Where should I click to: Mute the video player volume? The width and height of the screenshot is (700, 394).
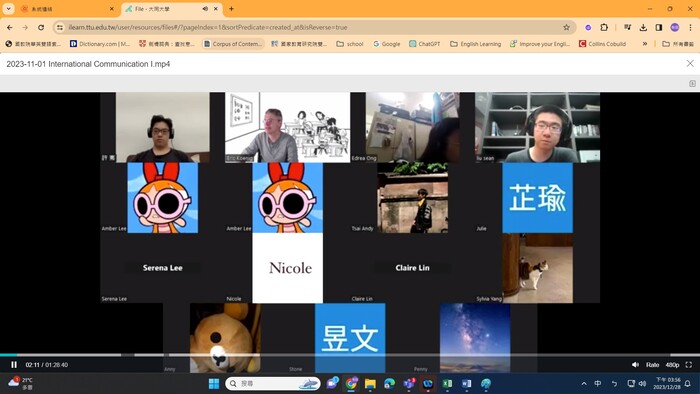point(635,365)
